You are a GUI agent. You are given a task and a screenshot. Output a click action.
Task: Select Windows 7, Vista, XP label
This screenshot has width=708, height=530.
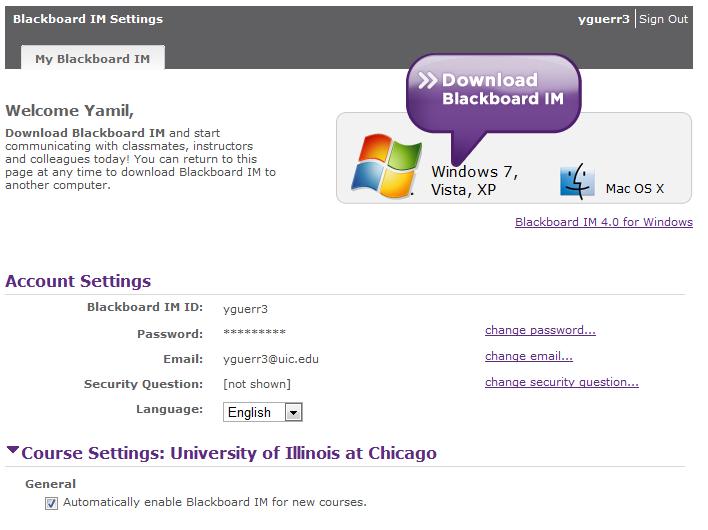[474, 181]
